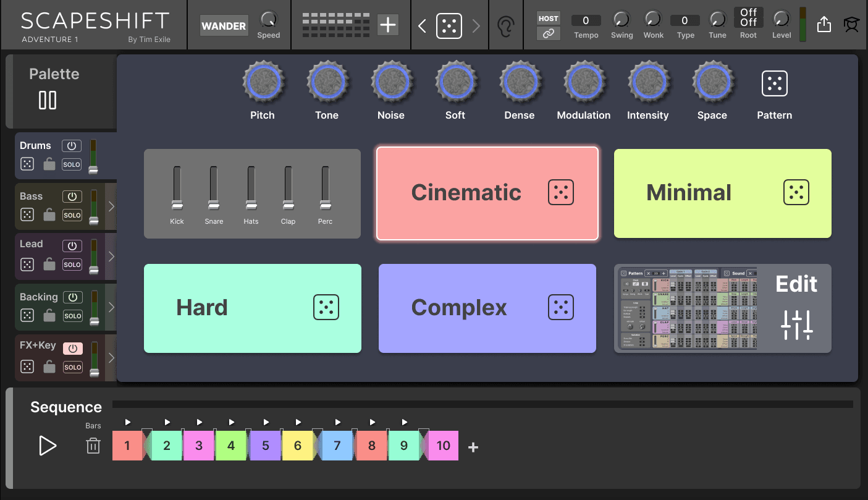Screen dimensions: 868x500
Task: Roll the Cinematic style dice
Action: click(561, 193)
